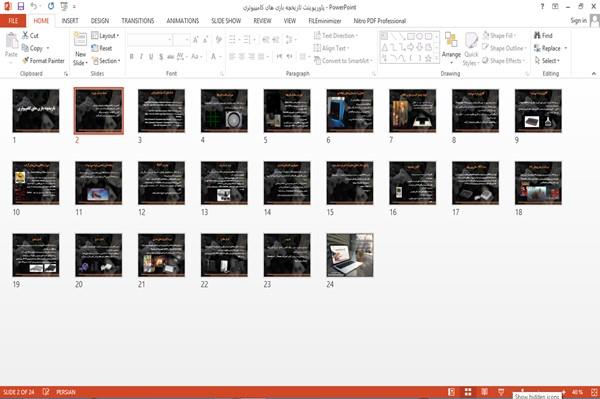
Task: Switch to the DESIGN tab
Action: (100, 21)
